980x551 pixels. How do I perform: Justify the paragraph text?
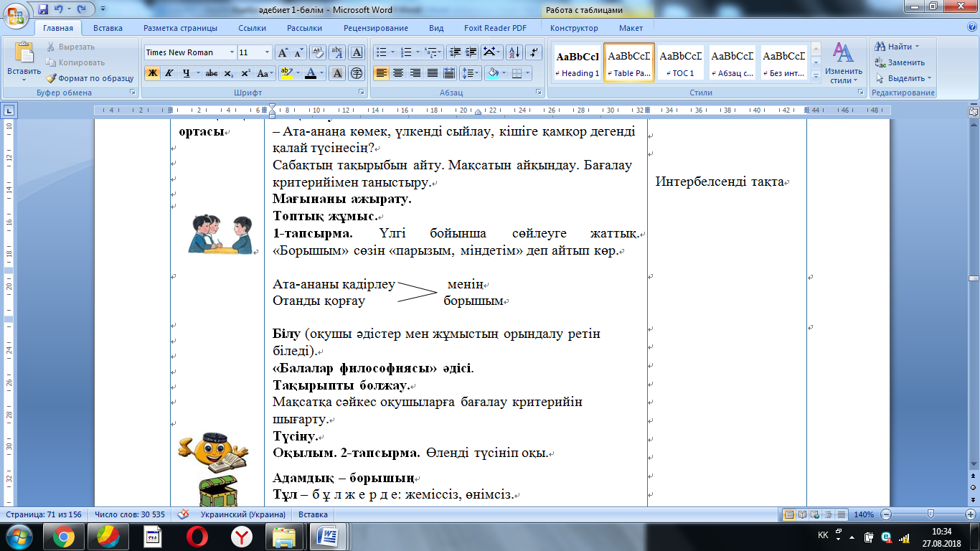point(432,73)
